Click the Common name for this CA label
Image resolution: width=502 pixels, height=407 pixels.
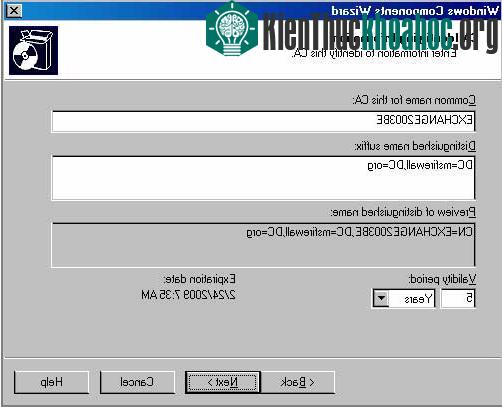(414, 100)
